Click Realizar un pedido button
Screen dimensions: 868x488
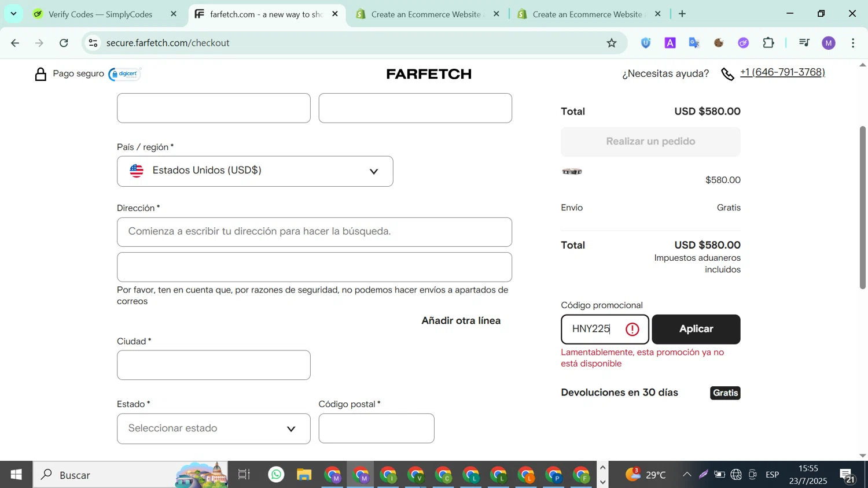coord(650,142)
